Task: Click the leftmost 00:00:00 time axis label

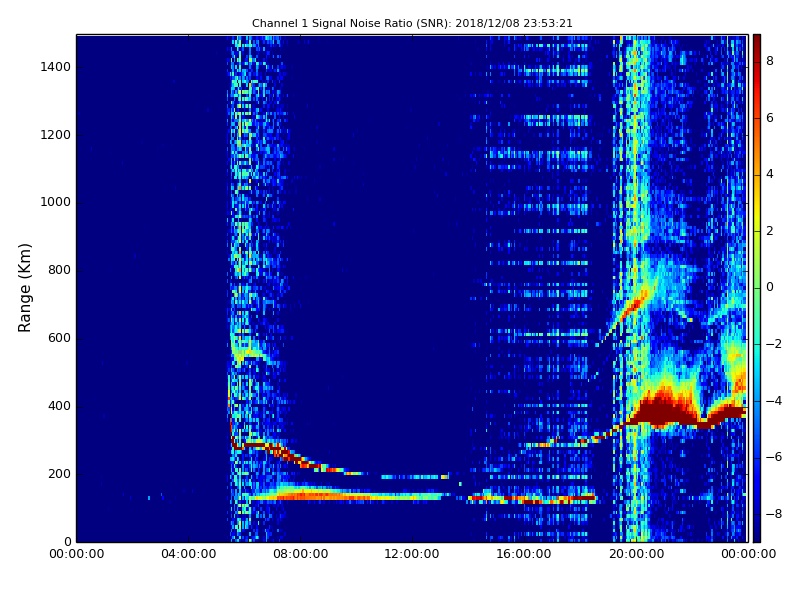Action: click(77, 554)
